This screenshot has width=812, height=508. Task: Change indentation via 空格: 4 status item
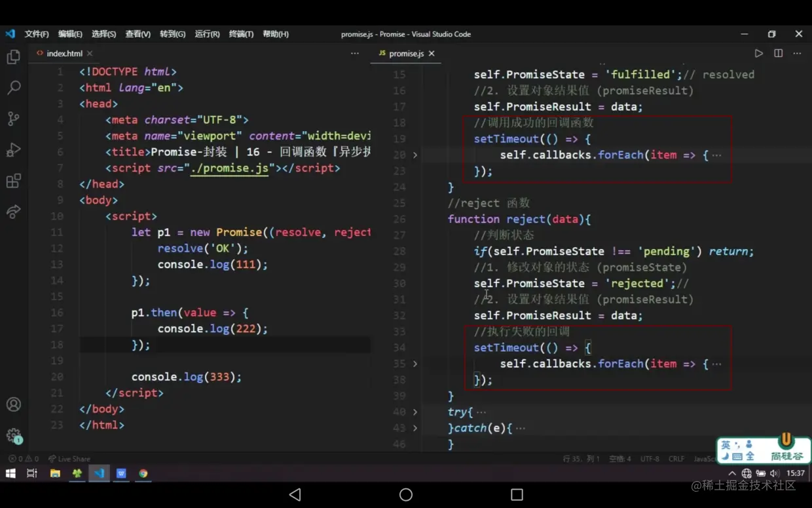click(619, 459)
